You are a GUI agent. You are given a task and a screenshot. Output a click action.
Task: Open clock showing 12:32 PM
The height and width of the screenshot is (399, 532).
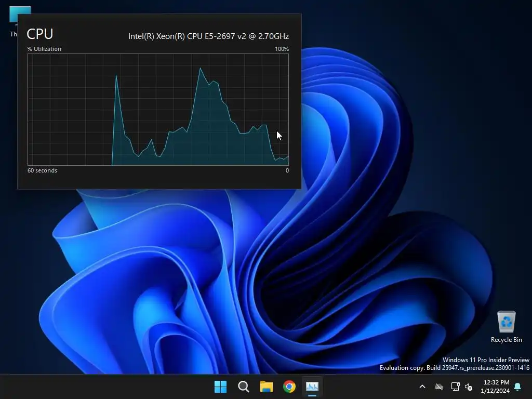point(495,387)
